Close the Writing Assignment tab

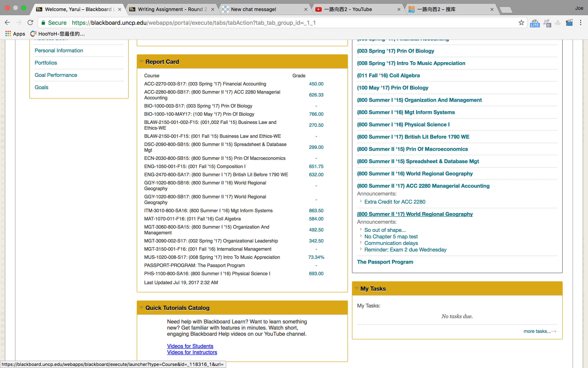pyautogui.click(x=213, y=9)
